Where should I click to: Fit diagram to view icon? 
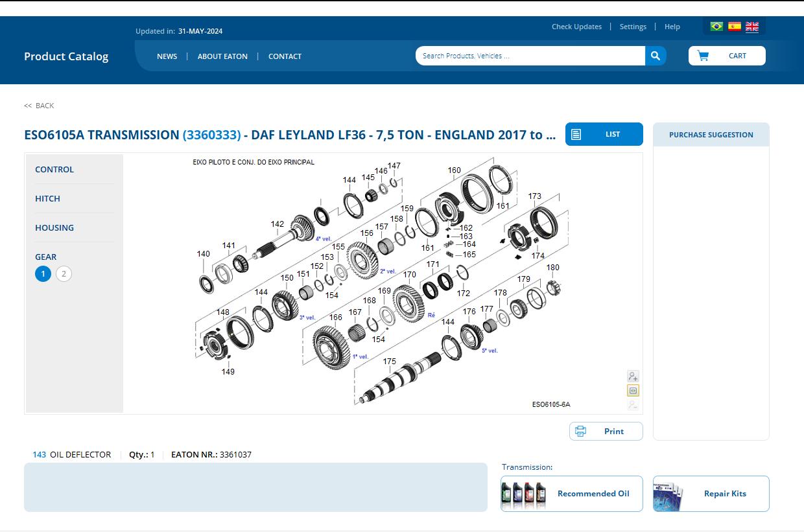[633, 390]
